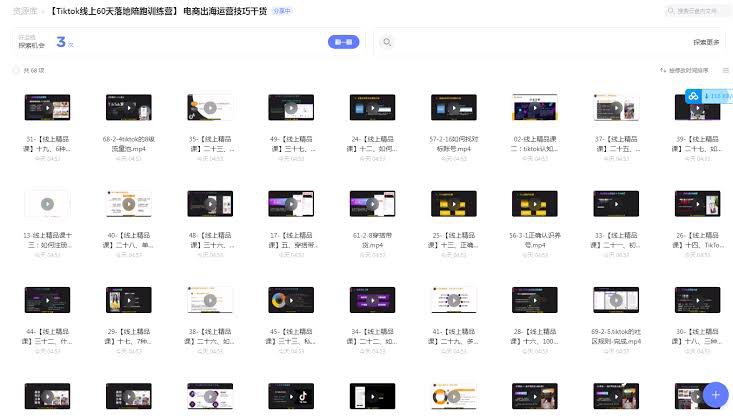
Task: Open thumbnail of 57-2-1680何找对标账号.mp4
Action: click(x=454, y=108)
